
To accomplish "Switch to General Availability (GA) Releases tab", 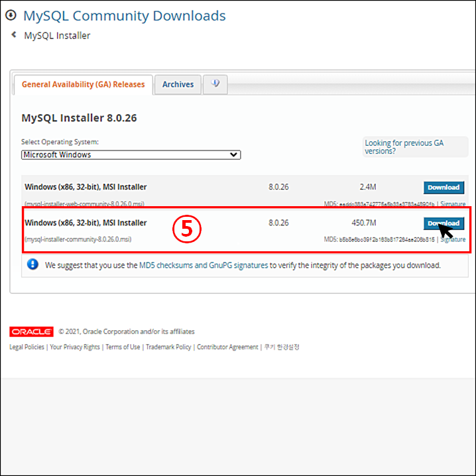I will (83, 84).
